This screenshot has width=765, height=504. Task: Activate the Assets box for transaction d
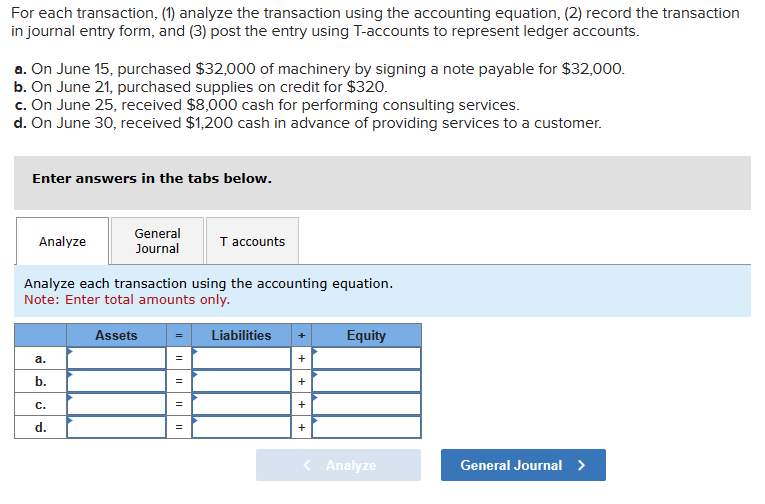(117, 427)
